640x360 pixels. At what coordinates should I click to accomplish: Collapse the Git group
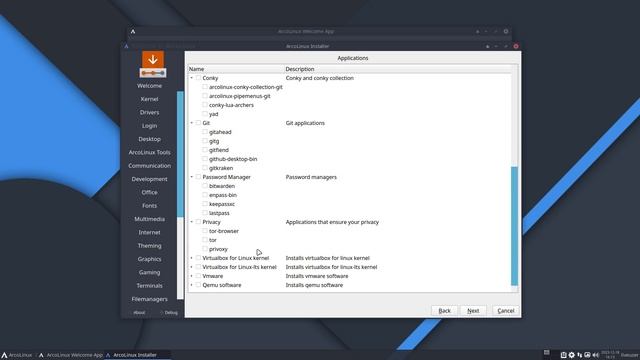coord(191,122)
